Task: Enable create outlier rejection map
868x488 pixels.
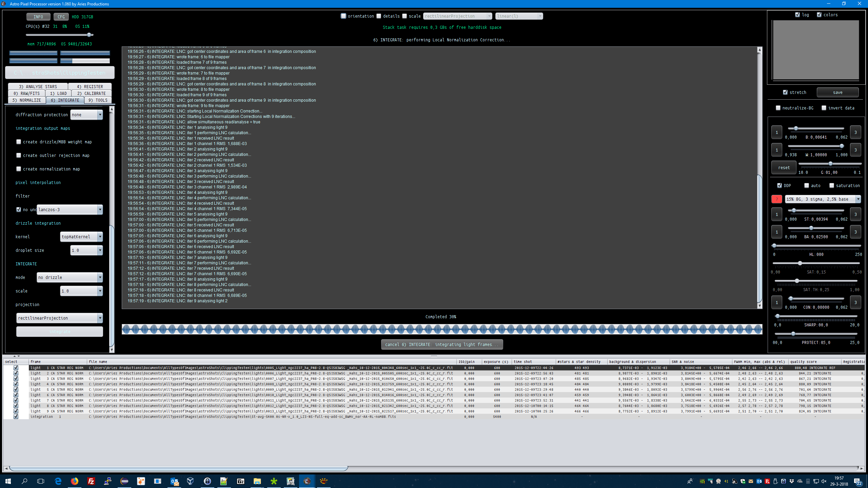Action: [x=19, y=155]
